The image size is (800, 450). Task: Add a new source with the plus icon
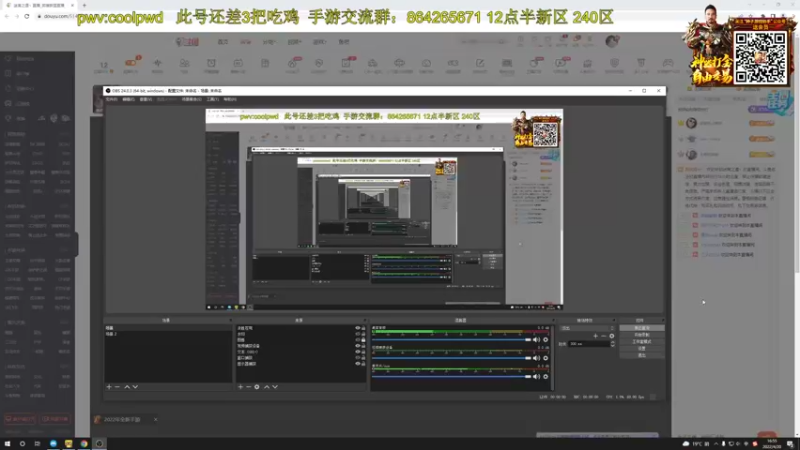click(240, 387)
